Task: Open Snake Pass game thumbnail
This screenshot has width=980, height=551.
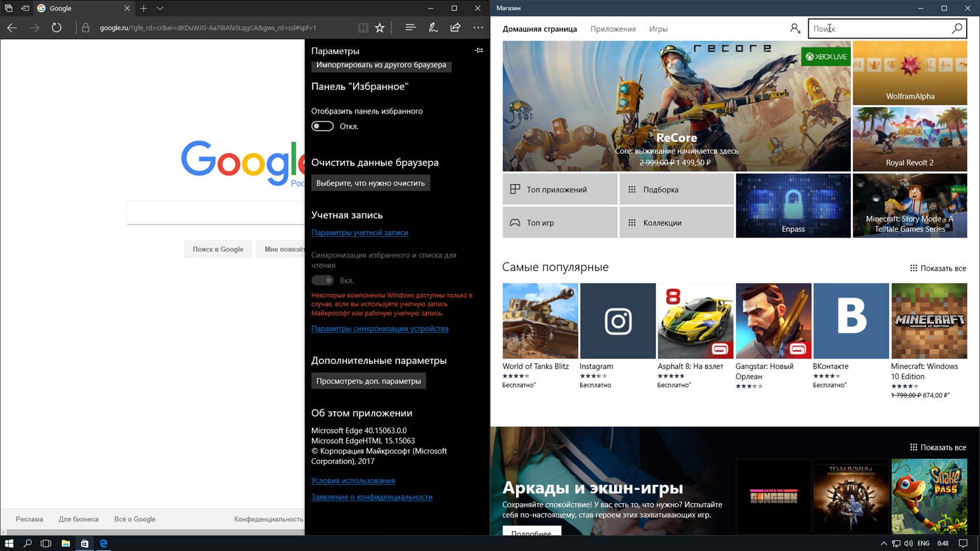Action: (929, 496)
